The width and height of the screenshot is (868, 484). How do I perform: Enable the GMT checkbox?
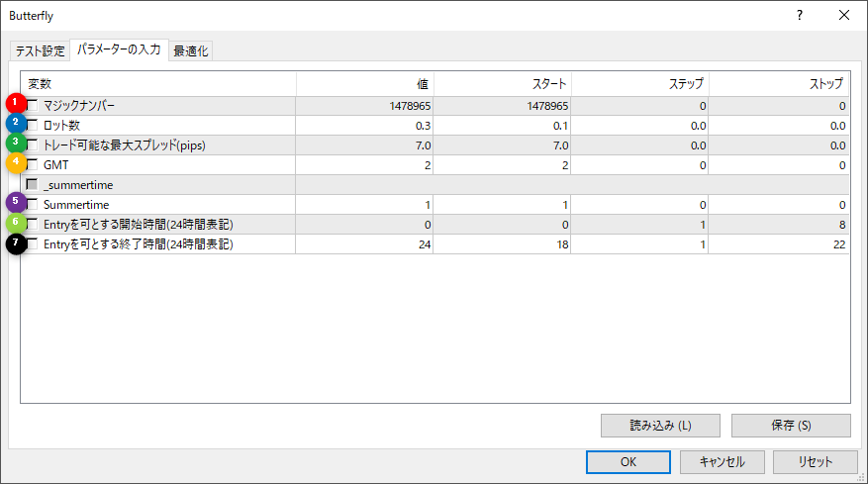(x=33, y=165)
